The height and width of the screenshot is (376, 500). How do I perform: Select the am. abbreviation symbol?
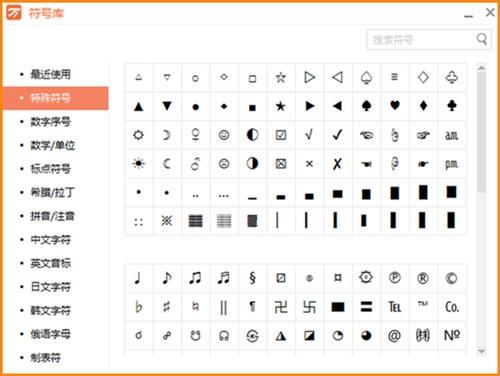coord(452,135)
